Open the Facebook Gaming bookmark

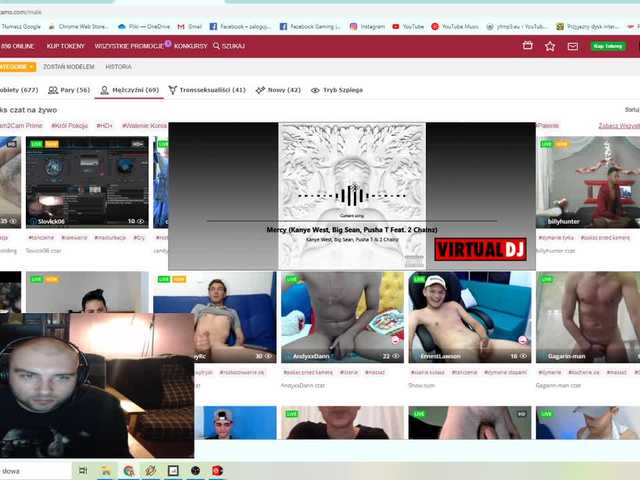[x=310, y=27]
